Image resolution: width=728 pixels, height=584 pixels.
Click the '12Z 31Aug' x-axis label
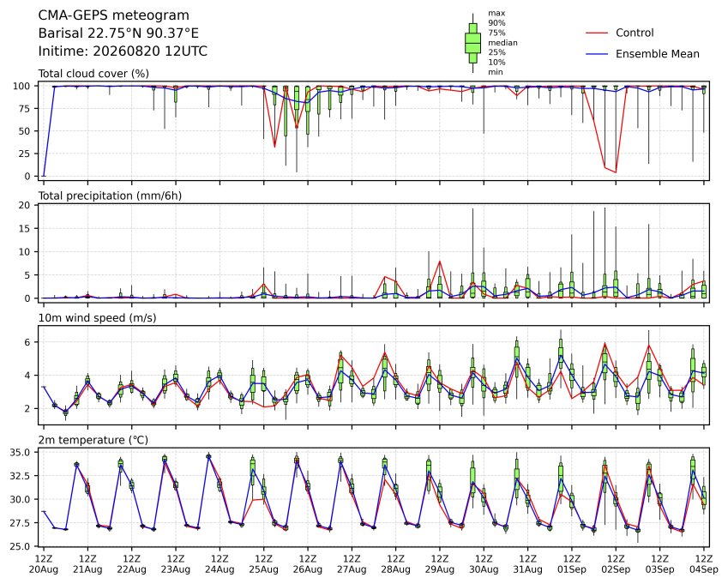[x=528, y=564]
